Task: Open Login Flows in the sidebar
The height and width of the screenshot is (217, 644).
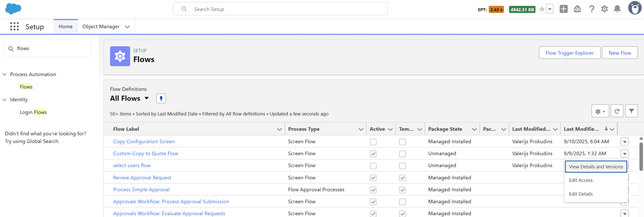Action: [x=33, y=112]
